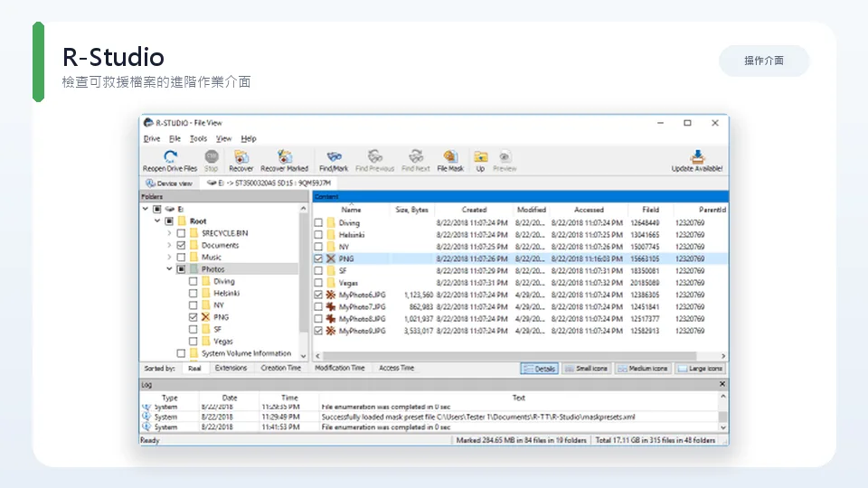Go Up one folder level
This screenshot has height=488, width=868.
pos(480,161)
